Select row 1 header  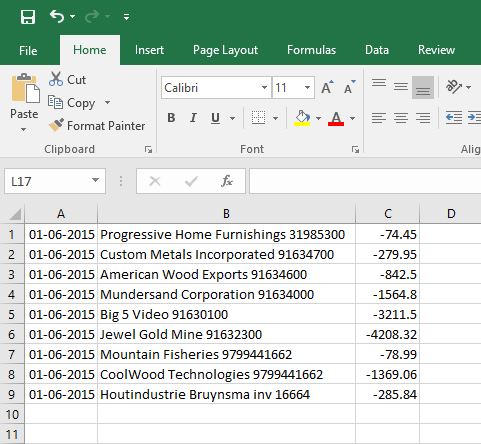[12, 234]
